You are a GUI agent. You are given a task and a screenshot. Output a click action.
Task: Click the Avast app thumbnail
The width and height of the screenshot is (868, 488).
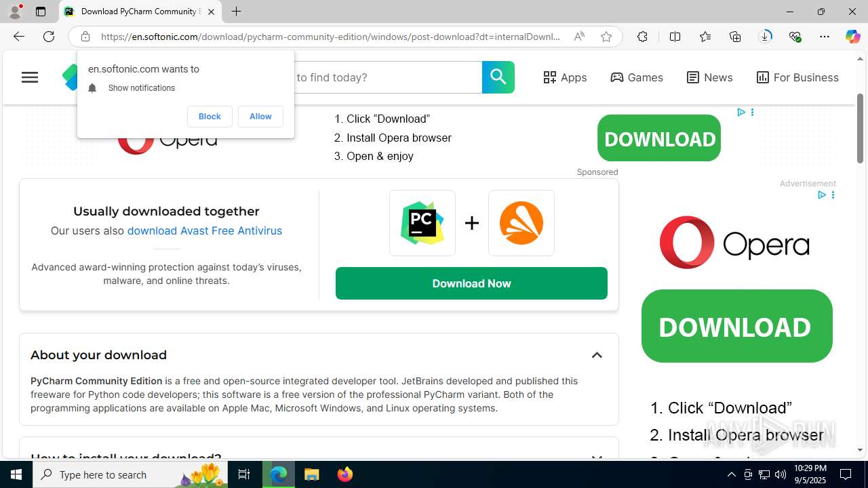pyautogui.click(x=521, y=223)
